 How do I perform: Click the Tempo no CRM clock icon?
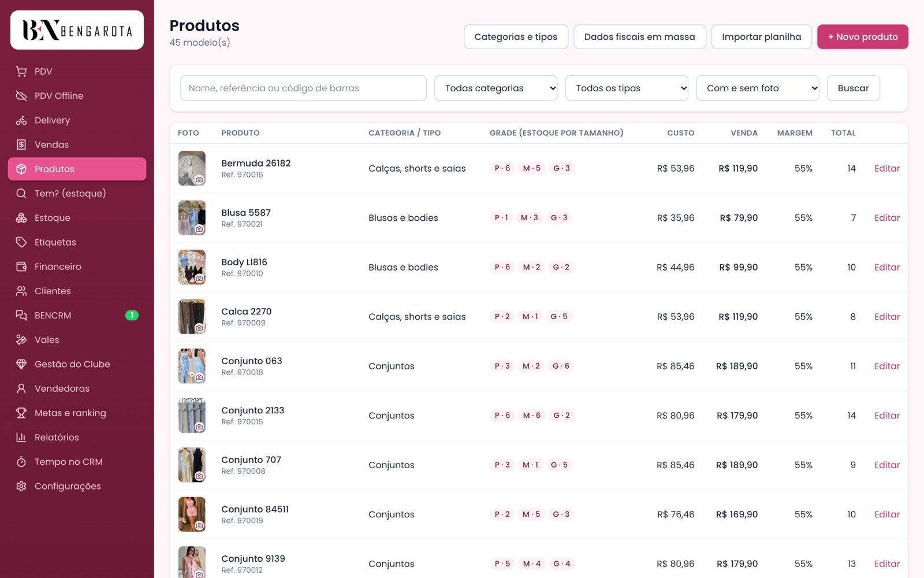point(21,462)
